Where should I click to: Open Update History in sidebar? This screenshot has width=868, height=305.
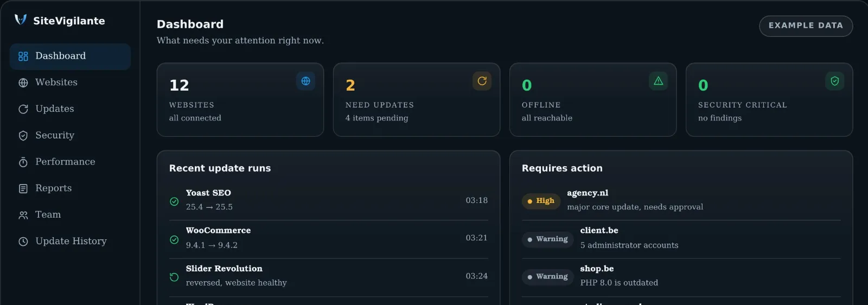click(70, 242)
